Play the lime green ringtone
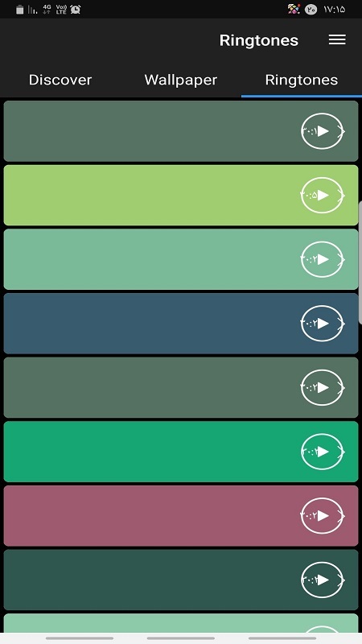Image resolution: width=362 pixels, height=644 pixels. coord(323,195)
